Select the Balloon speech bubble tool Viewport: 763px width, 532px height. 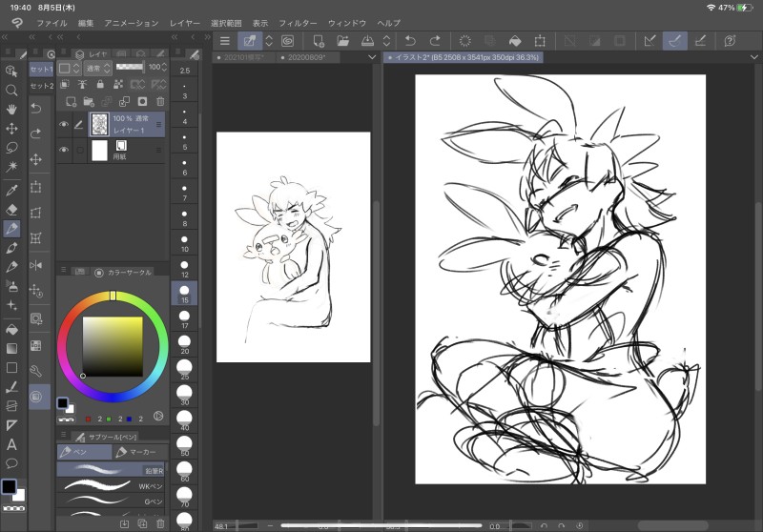(11, 463)
